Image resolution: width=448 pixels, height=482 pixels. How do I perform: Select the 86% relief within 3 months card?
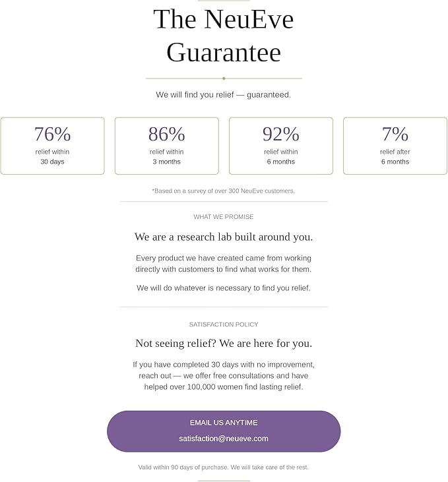[x=167, y=146]
